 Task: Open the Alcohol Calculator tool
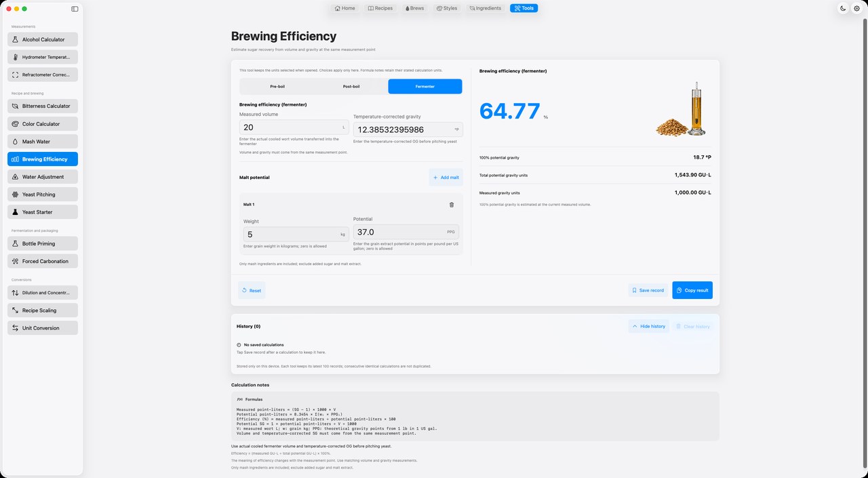[43, 39]
